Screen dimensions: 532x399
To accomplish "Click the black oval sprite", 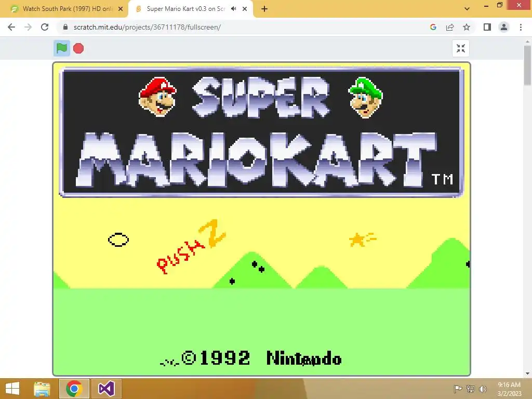I will point(118,240).
